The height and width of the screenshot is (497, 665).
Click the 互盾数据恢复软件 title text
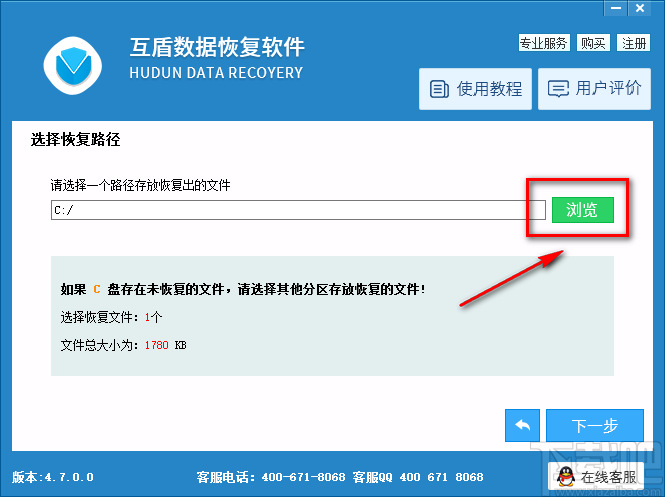(217, 47)
